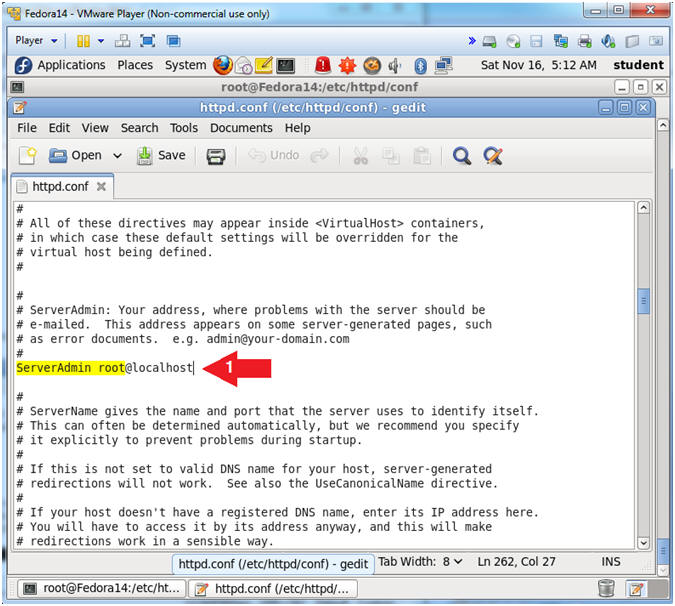675x606 pixels.
Task: Change Tab Width dropdown in status bar
Action: point(421,562)
